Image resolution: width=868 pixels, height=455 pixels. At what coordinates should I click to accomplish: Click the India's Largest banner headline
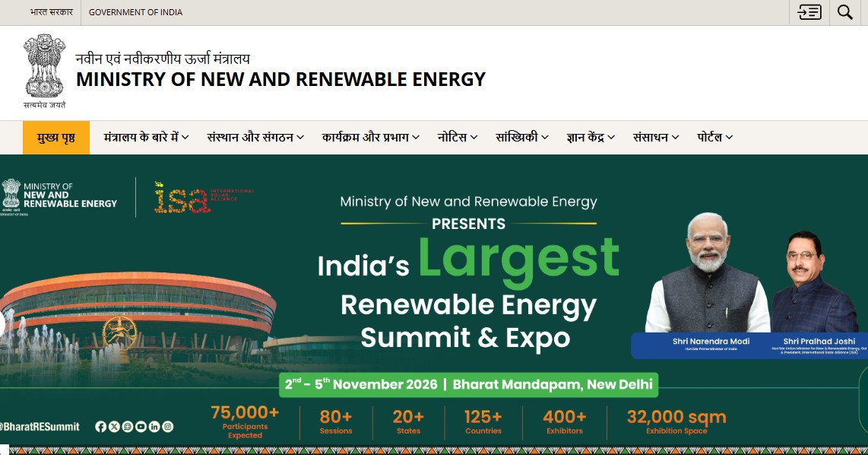[468, 262]
